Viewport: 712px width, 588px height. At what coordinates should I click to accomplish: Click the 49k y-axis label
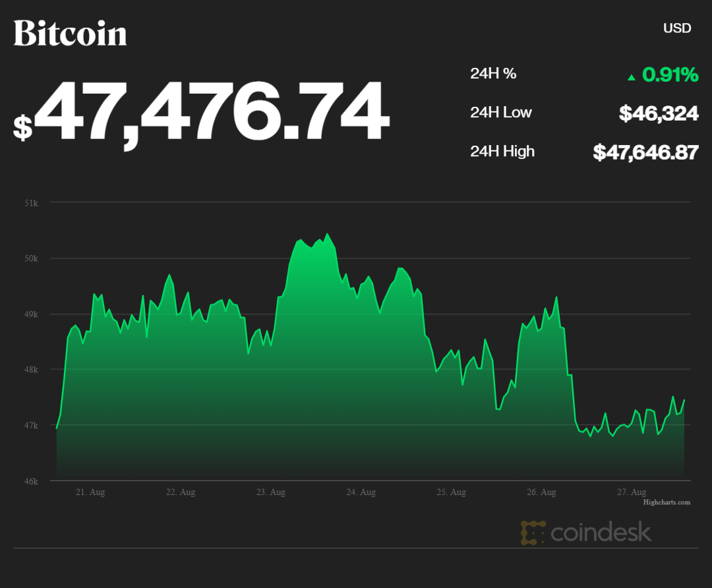tap(32, 314)
